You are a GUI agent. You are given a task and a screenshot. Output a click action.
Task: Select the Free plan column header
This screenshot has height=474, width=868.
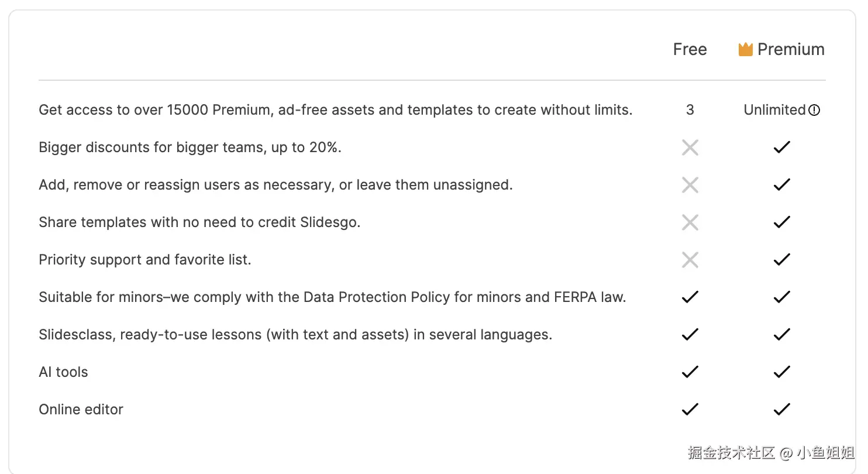(690, 50)
